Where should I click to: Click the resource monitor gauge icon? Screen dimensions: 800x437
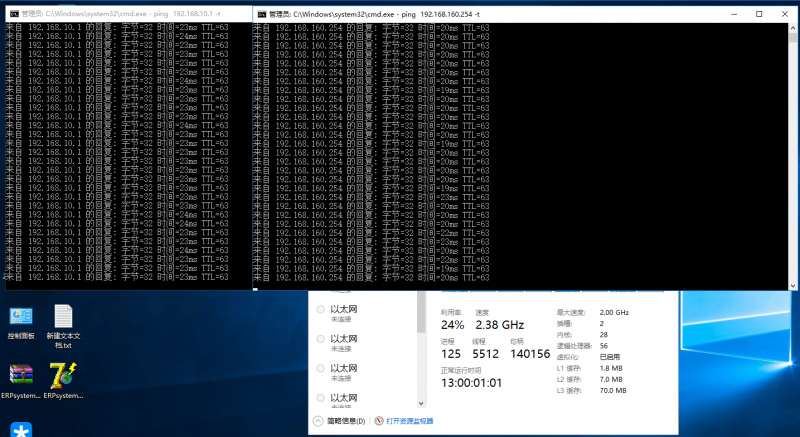tap(379, 421)
